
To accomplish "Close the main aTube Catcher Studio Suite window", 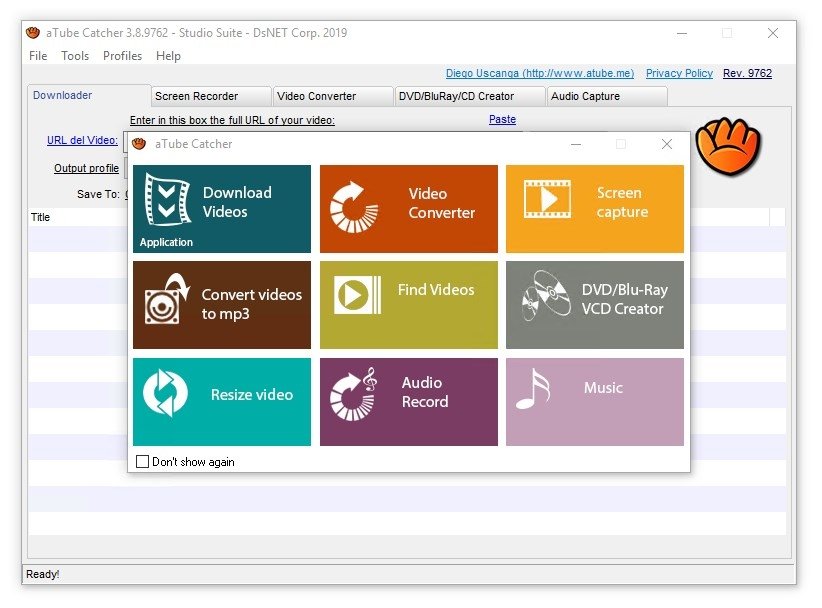I will point(773,33).
